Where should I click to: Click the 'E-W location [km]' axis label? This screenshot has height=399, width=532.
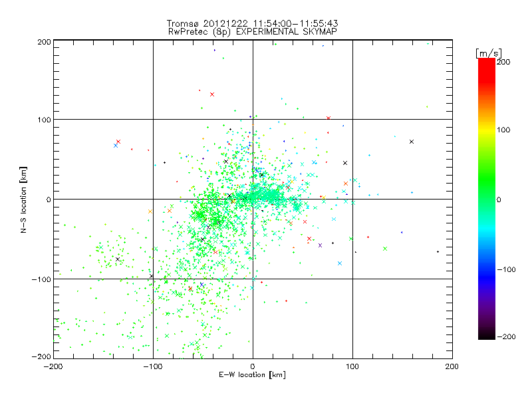[252, 374]
